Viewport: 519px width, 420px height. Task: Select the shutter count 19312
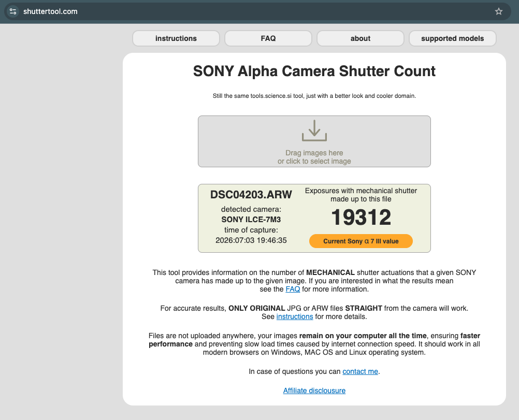[361, 217]
